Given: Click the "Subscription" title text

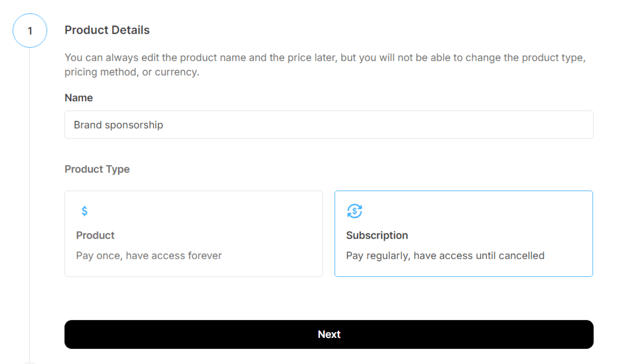Looking at the screenshot, I should (x=377, y=236).
